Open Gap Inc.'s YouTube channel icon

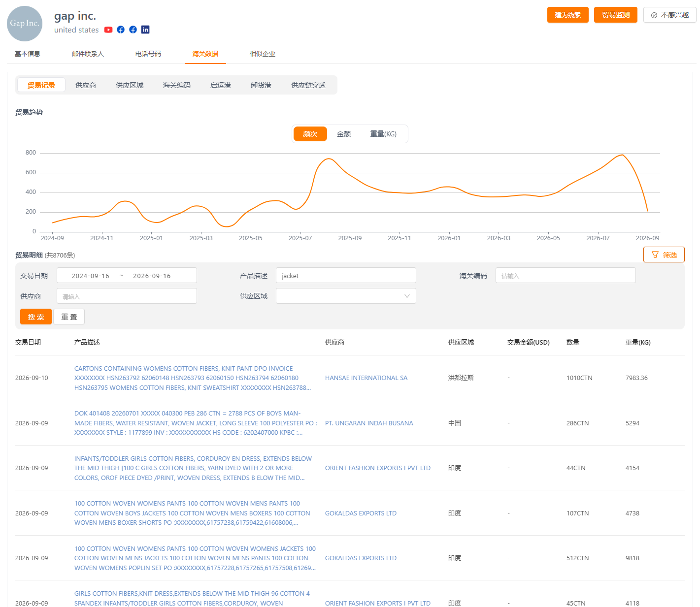108,30
